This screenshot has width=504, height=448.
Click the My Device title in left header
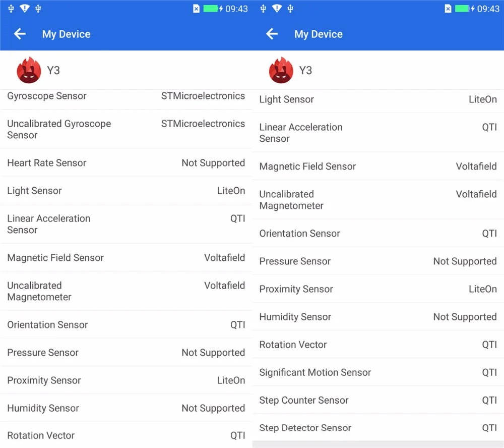(66, 34)
